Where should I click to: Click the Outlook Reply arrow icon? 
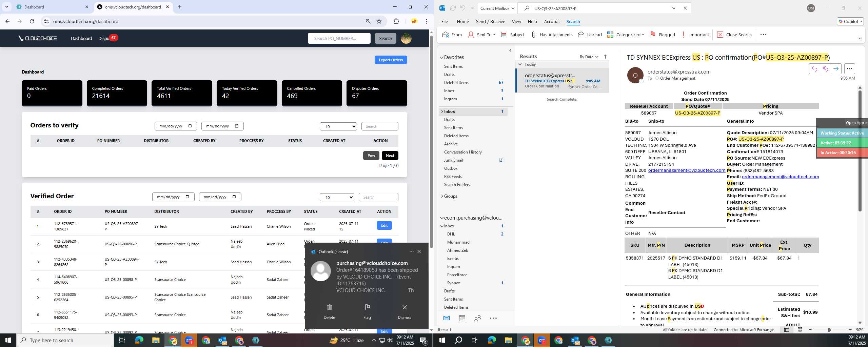(814, 69)
